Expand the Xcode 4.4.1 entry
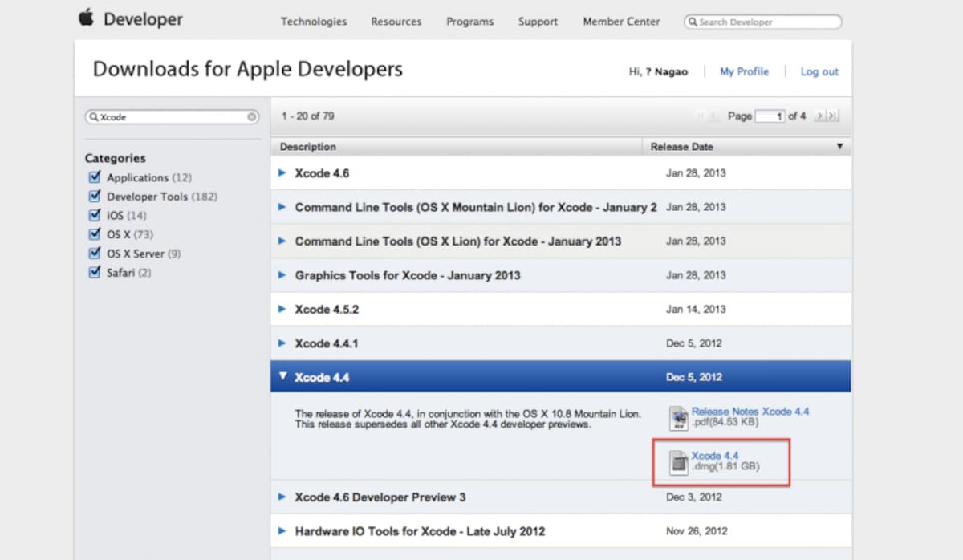The image size is (963, 560). pyautogui.click(x=282, y=343)
